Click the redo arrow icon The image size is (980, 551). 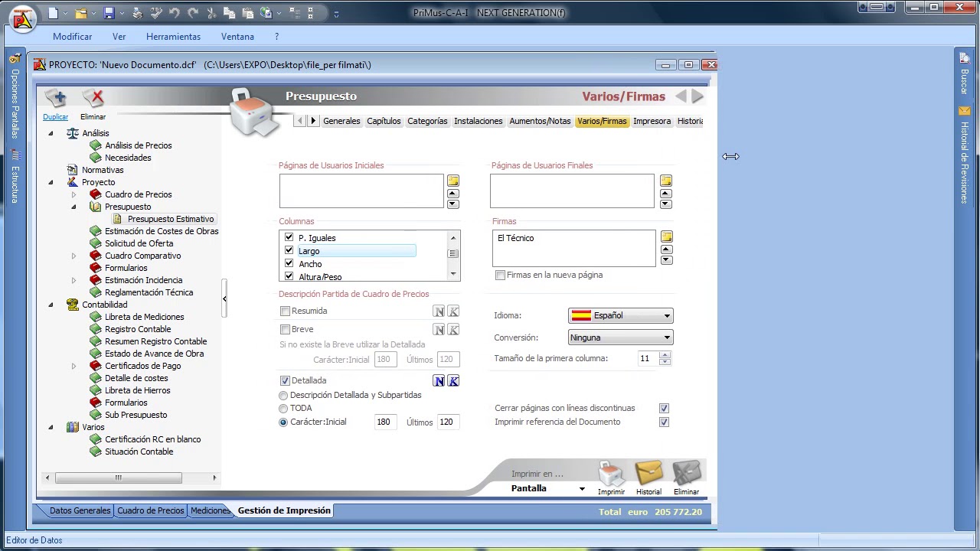(193, 13)
